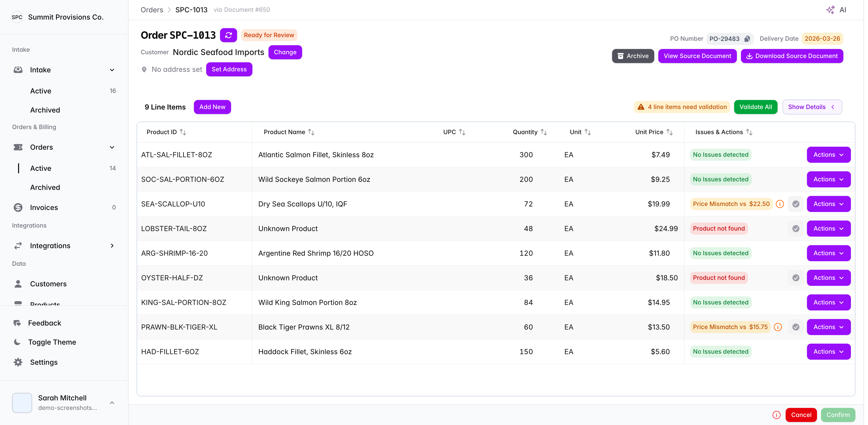Open the Actions dropdown for ATL-SAL-FILLET-8OZ
The height and width of the screenshot is (425, 868).
coord(828,155)
